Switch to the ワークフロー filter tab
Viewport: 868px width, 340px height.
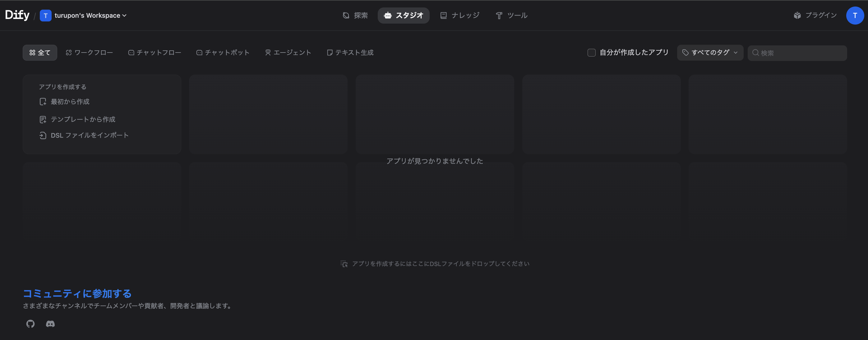tap(89, 53)
